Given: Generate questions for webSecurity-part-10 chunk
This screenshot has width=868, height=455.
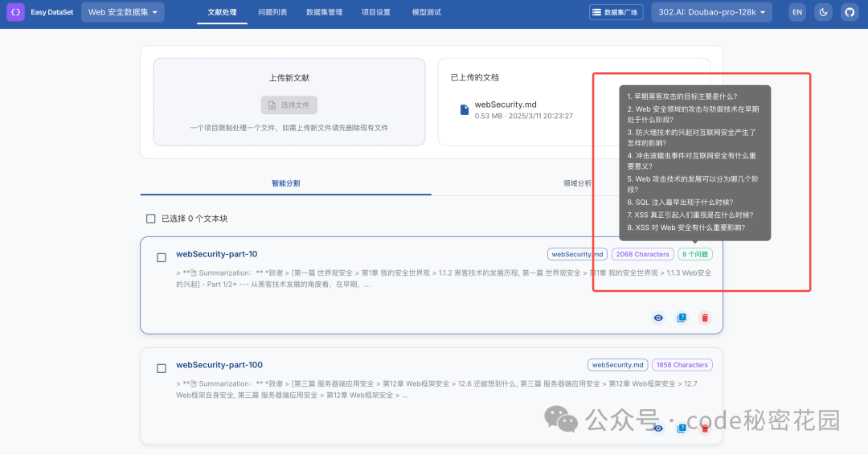Looking at the screenshot, I should point(682,318).
